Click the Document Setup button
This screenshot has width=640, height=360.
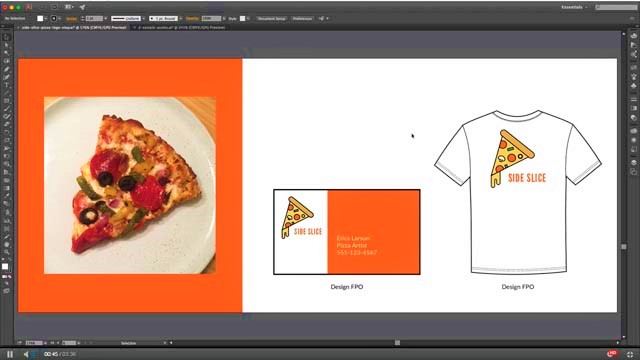pos(271,18)
